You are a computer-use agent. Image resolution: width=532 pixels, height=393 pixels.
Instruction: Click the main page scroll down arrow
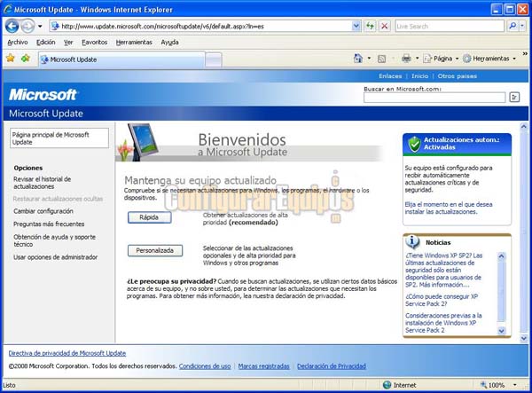[x=524, y=338]
